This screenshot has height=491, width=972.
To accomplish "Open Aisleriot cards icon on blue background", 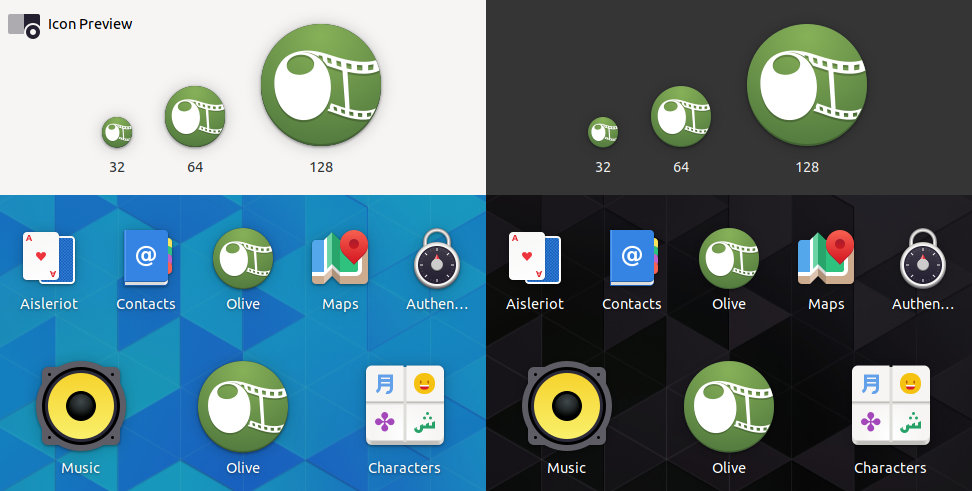I will (x=49, y=258).
